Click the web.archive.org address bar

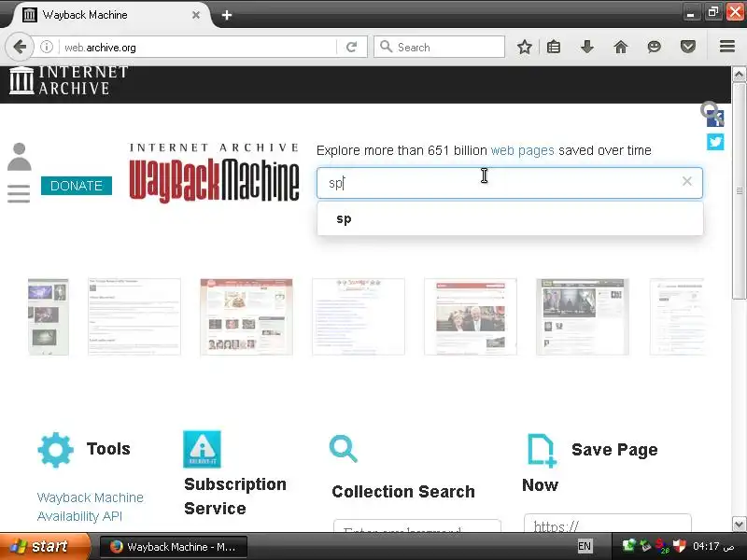(x=198, y=48)
